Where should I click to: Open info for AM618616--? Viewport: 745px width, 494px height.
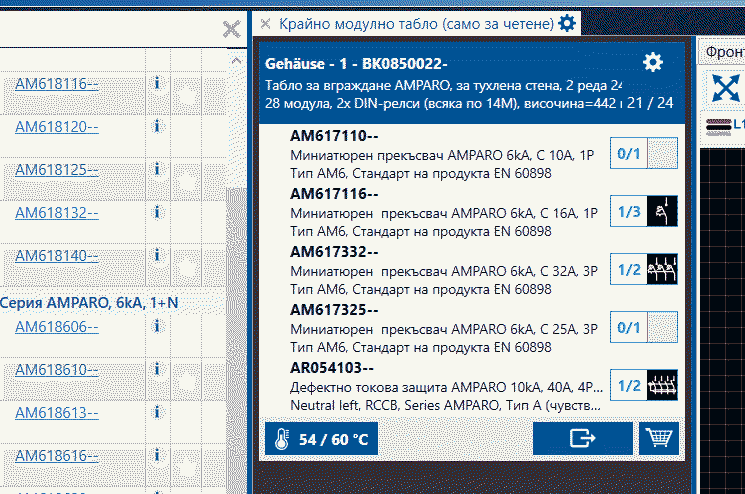[157, 455]
